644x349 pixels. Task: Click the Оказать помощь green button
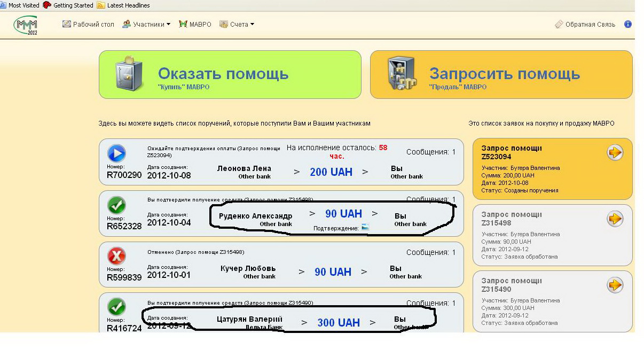point(230,74)
